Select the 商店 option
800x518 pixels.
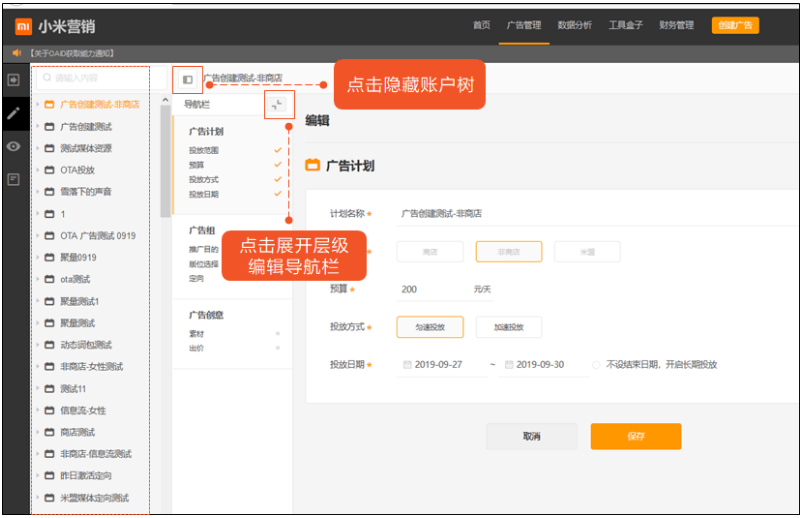(430, 252)
